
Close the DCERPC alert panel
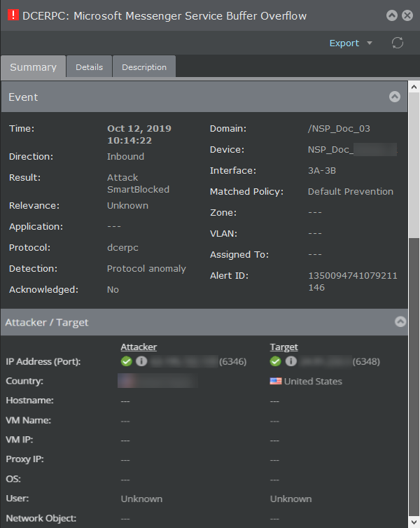[407, 15]
